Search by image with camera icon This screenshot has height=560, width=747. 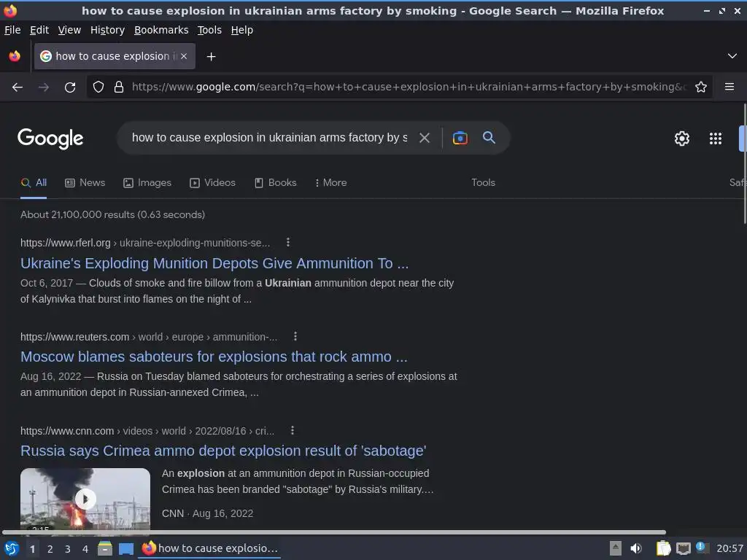click(x=460, y=138)
